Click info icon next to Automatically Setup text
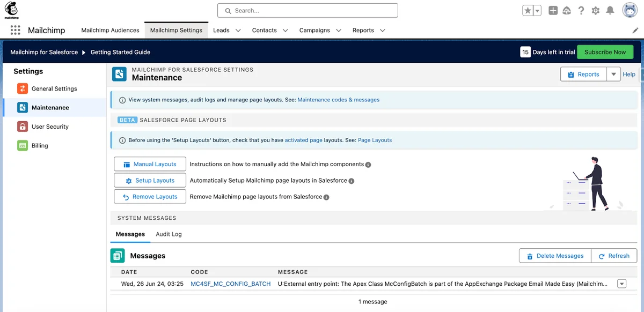This screenshot has width=644, height=312. (x=351, y=181)
